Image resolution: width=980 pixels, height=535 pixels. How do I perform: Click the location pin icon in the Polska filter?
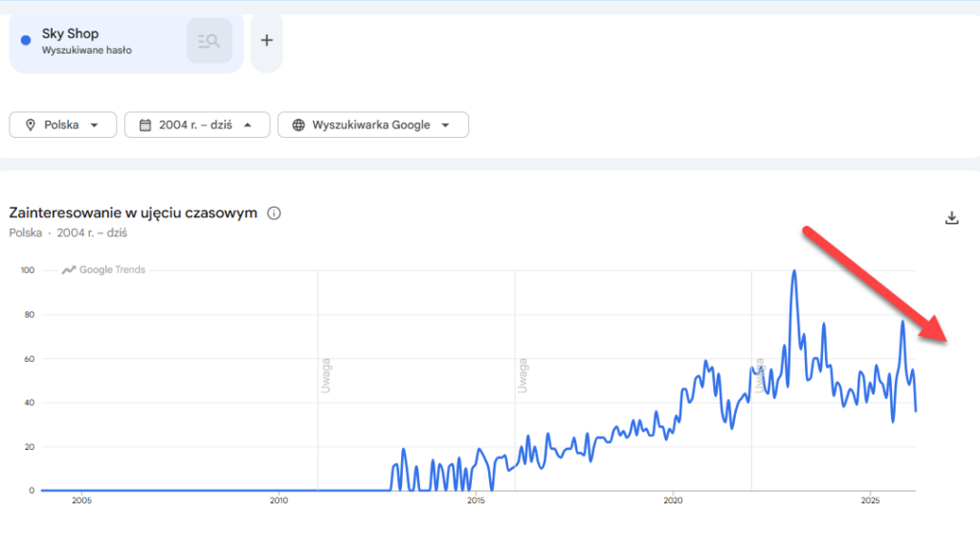tap(31, 124)
